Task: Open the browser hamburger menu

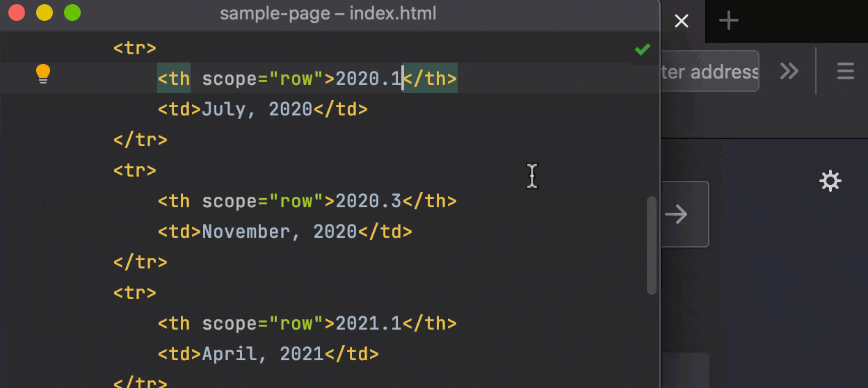Action: (x=845, y=71)
